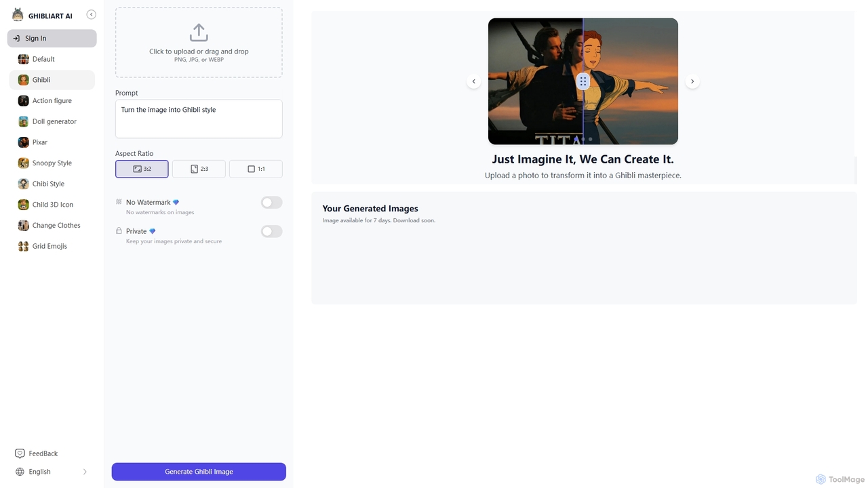Click the No Watermark hatch icon

coord(119,202)
